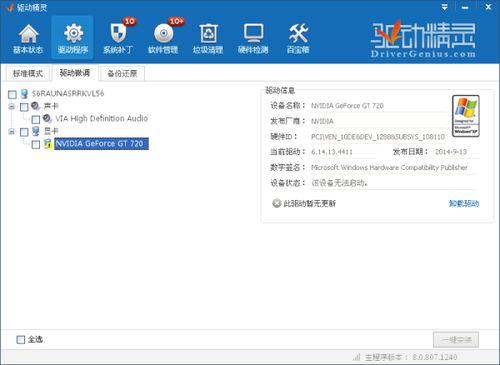This screenshot has width=500, height=365.
Task: Click the 卸载驱动 uninstall link
Action: (464, 203)
